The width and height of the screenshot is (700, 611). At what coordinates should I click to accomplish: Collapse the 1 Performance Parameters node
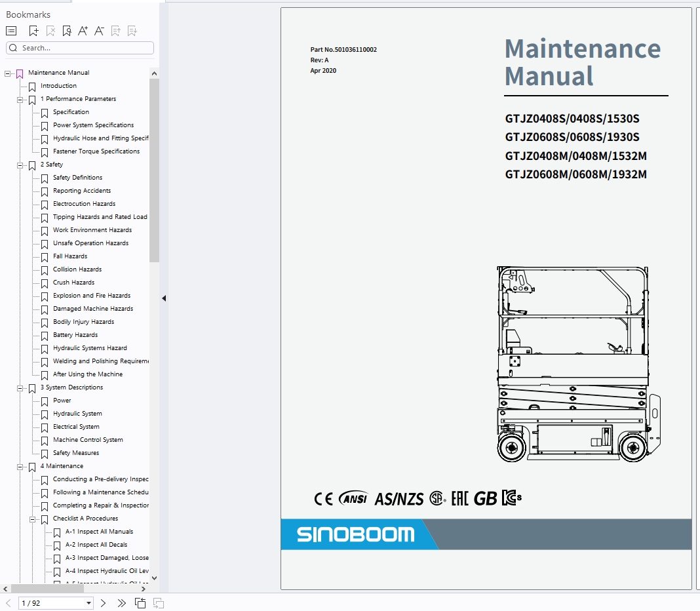tap(20, 100)
